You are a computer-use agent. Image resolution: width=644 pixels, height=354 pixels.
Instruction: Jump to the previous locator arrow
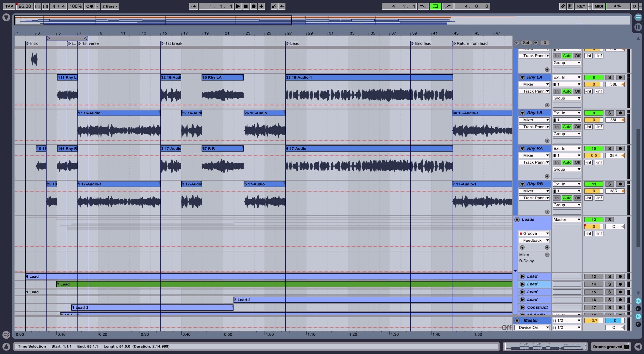(x=516, y=43)
